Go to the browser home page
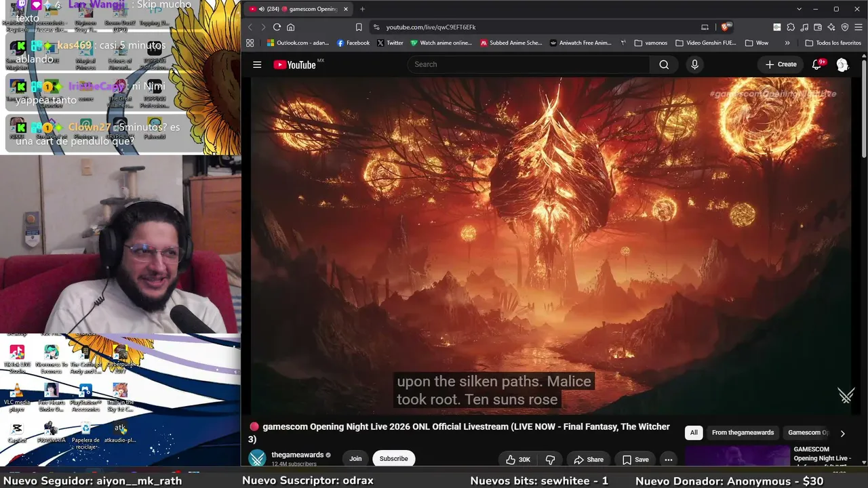Image resolution: width=868 pixels, height=488 pixels. (291, 27)
